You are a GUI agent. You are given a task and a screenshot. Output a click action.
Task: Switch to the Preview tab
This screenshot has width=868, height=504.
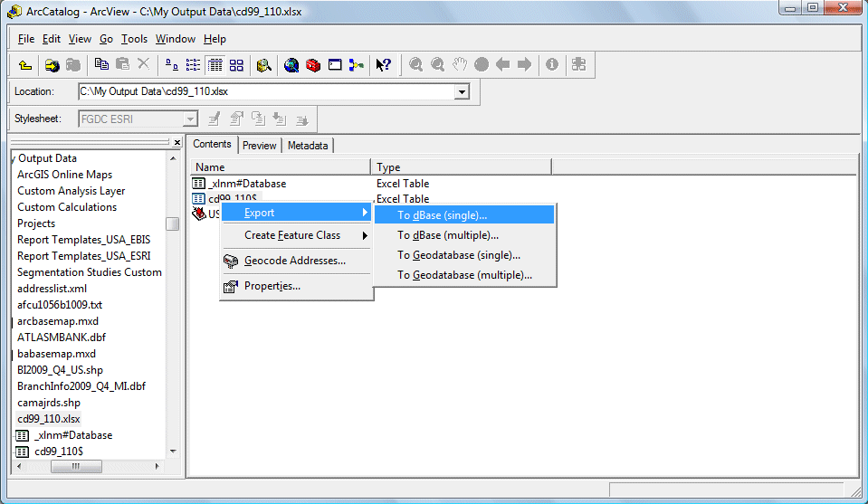259,146
